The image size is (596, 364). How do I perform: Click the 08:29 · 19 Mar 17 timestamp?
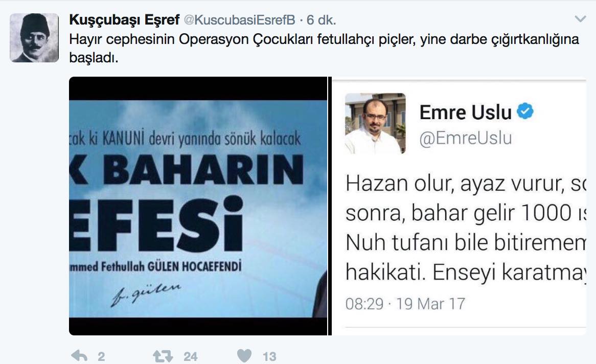tap(405, 304)
